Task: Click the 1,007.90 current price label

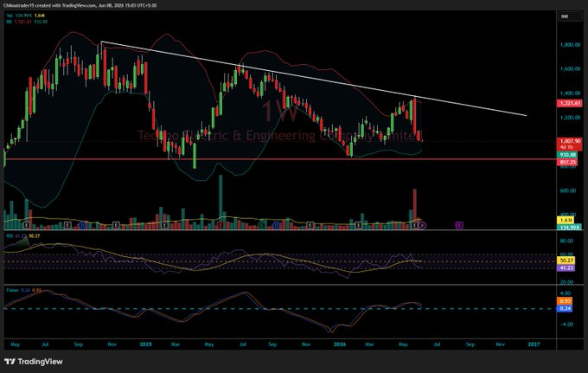Action: (x=570, y=145)
